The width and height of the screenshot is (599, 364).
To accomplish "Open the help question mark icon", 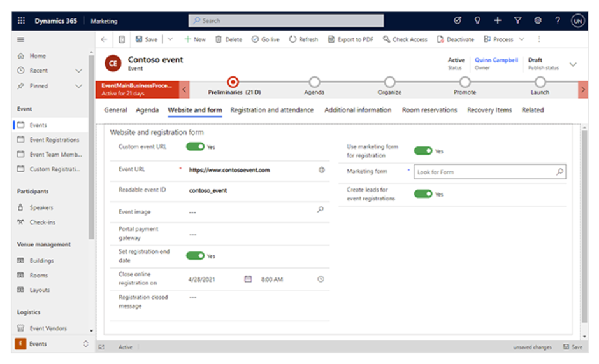I will tap(558, 20).
